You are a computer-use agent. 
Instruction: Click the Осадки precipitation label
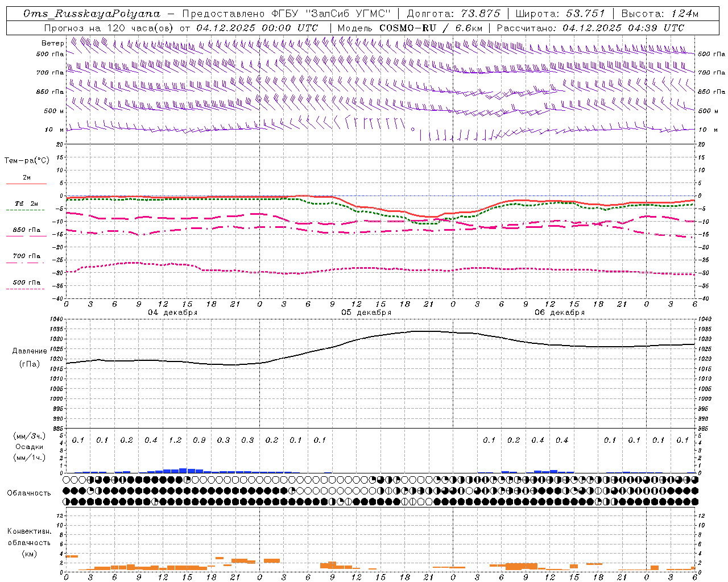(29, 447)
